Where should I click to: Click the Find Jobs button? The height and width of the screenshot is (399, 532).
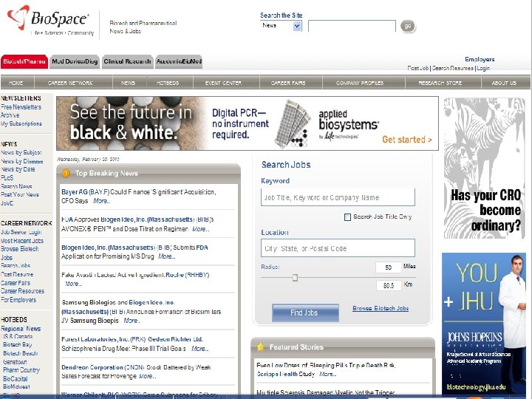[305, 313]
